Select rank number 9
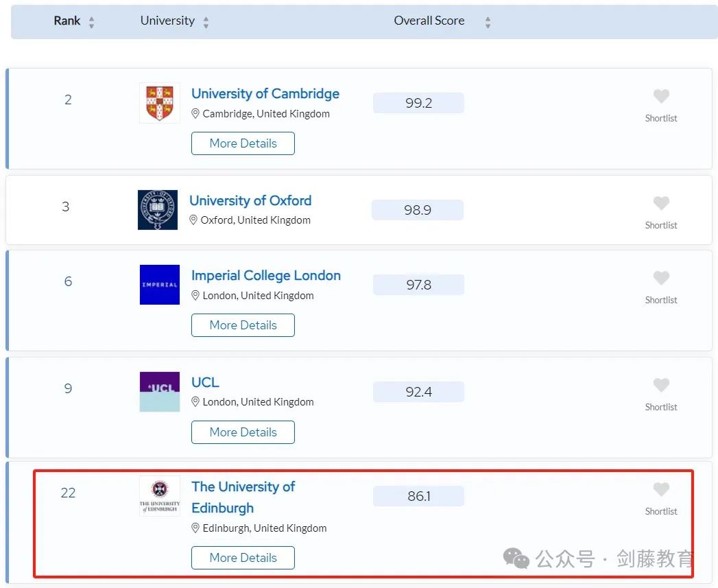 68,388
